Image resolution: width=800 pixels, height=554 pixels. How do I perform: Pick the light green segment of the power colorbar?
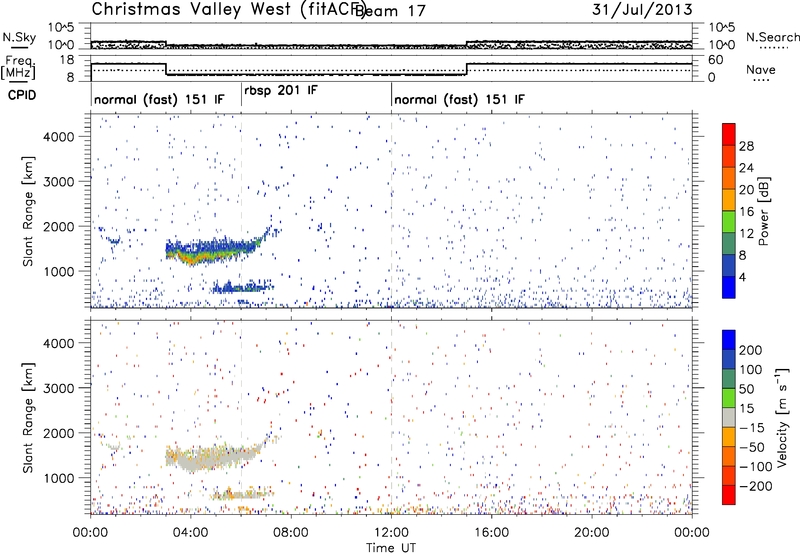click(729, 222)
